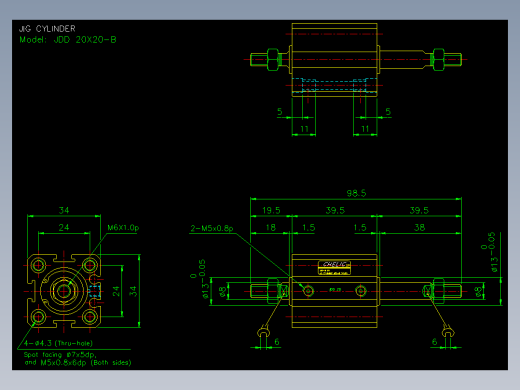Select the lower-left mounting hole in end view

[x=38, y=317]
